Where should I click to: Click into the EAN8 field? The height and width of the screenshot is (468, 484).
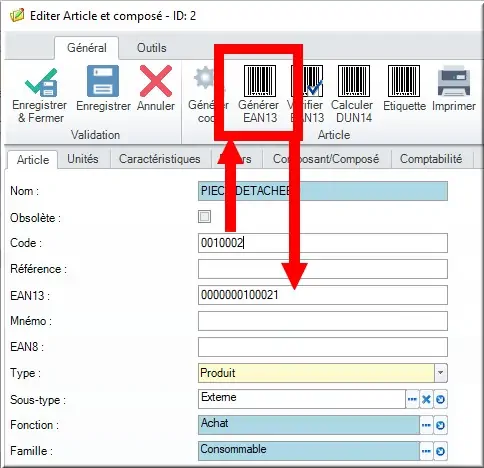click(323, 347)
